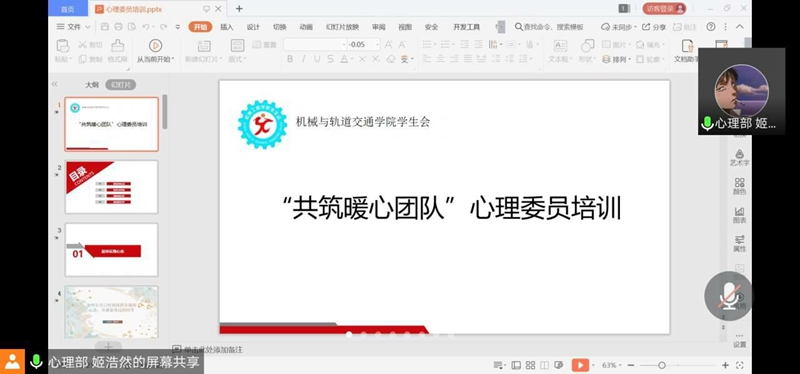The width and height of the screenshot is (800, 374).
Task: Click the 格式刷 format painter icon
Action: pos(117,45)
